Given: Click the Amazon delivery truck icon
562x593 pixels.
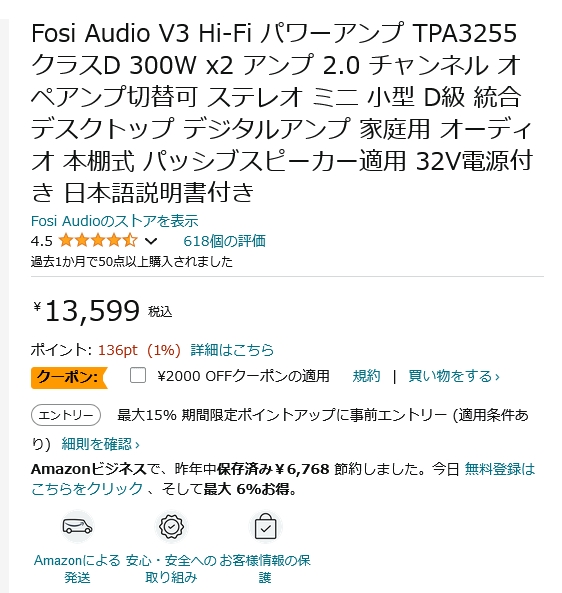Looking at the screenshot, I should (77, 526).
